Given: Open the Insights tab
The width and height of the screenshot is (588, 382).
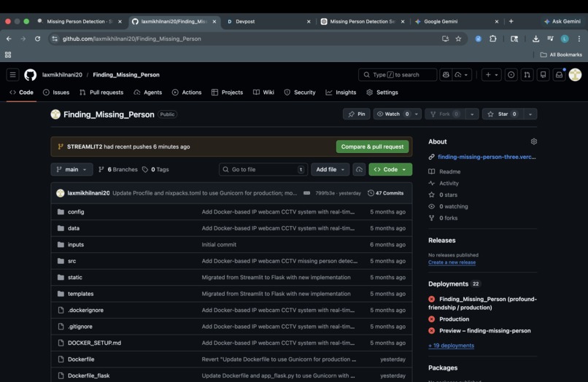Looking at the screenshot, I should click(341, 93).
